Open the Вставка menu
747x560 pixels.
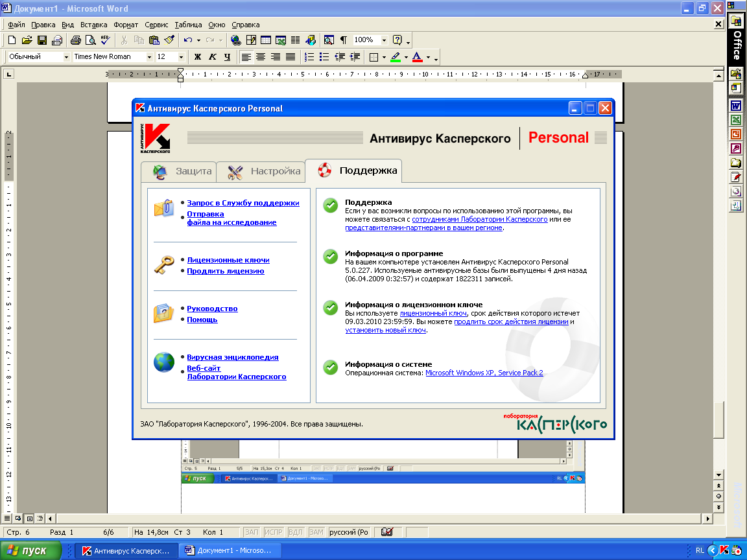coord(93,25)
